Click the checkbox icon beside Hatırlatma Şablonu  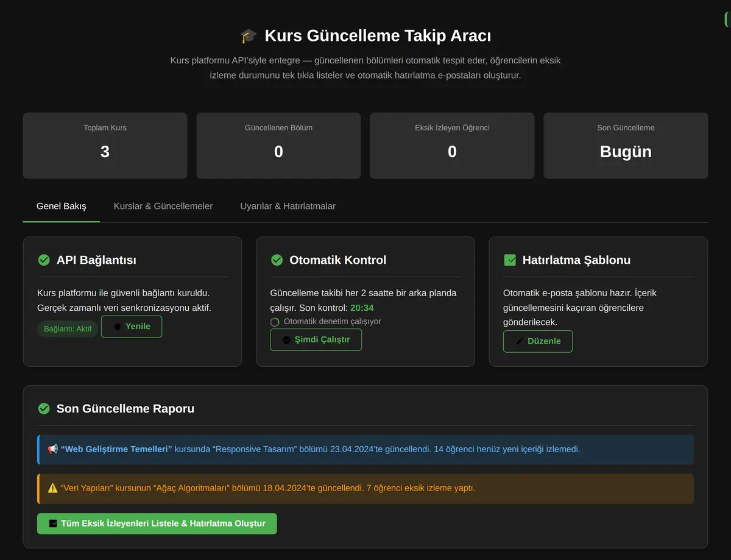(510, 260)
